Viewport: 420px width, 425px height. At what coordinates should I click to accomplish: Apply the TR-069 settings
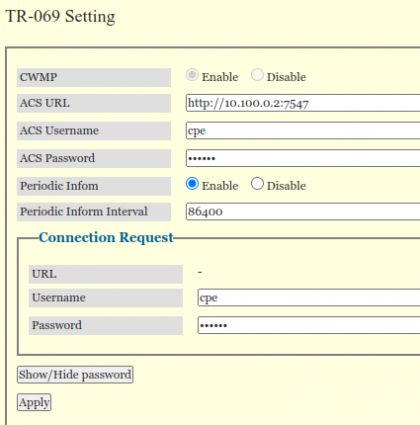(x=34, y=402)
